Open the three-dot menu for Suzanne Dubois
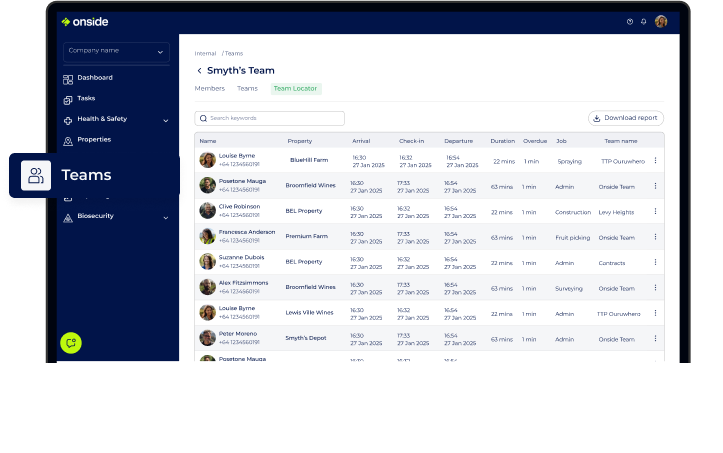This screenshot has height=453, width=723. (656, 262)
